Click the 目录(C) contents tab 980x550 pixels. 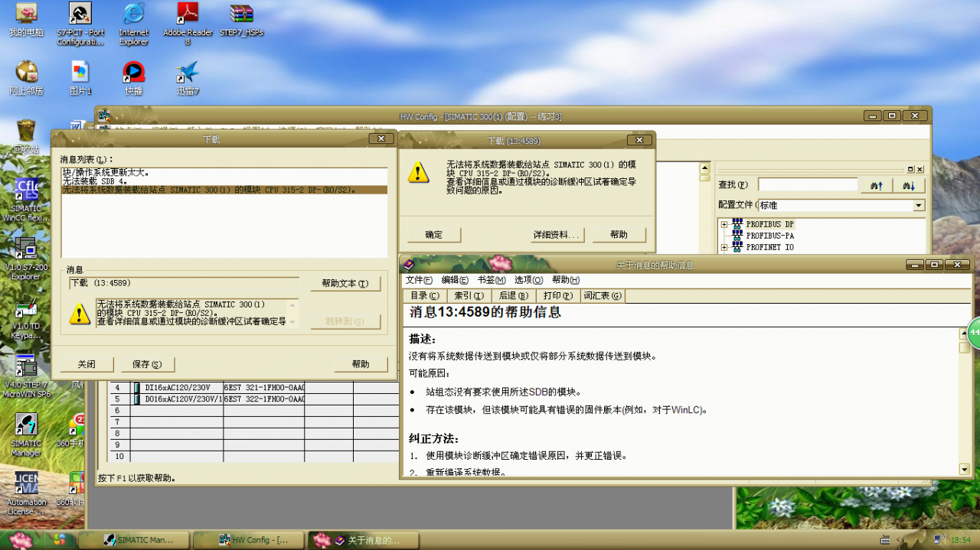point(424,295)
